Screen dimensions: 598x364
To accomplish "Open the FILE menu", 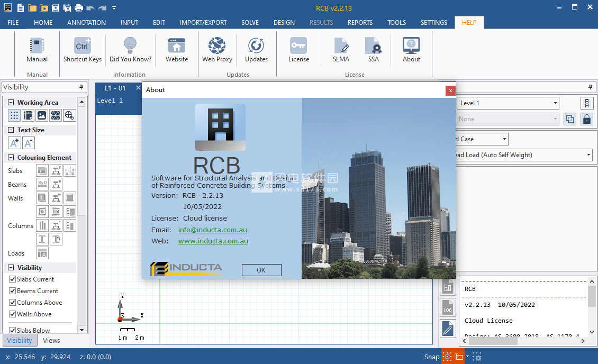I will click(13, 23).
